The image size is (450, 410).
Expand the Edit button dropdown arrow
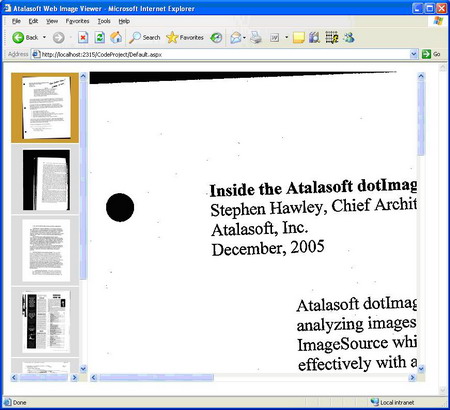(286, 37)
